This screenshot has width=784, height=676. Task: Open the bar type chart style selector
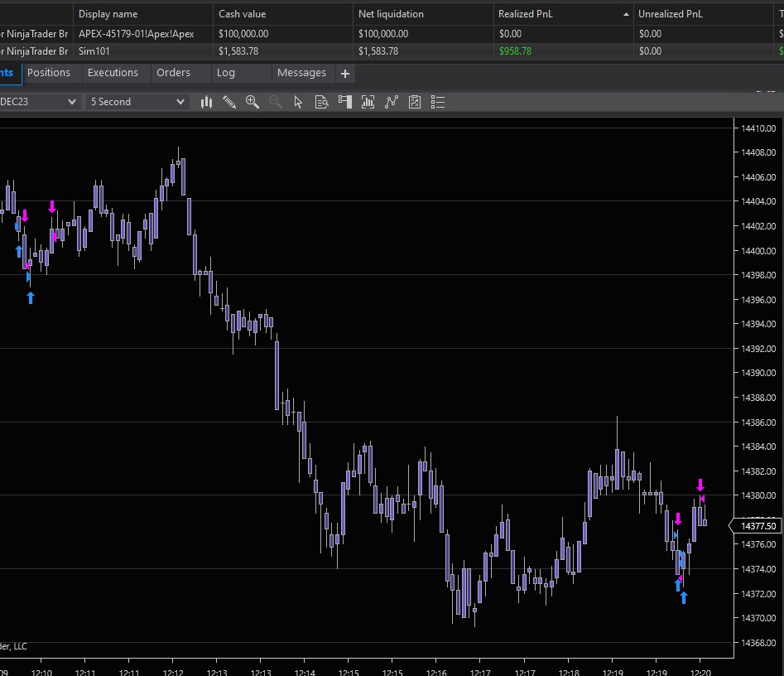(206, 102)
